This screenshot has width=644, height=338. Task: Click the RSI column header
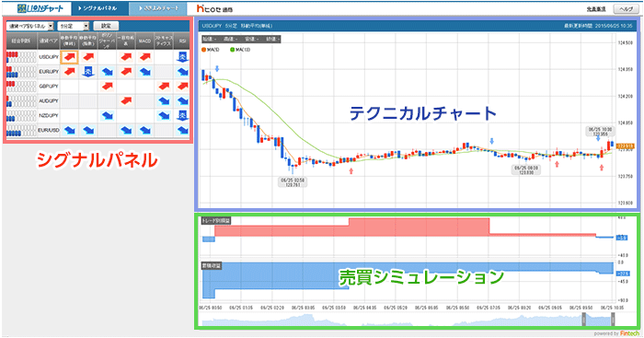(182, 41)
